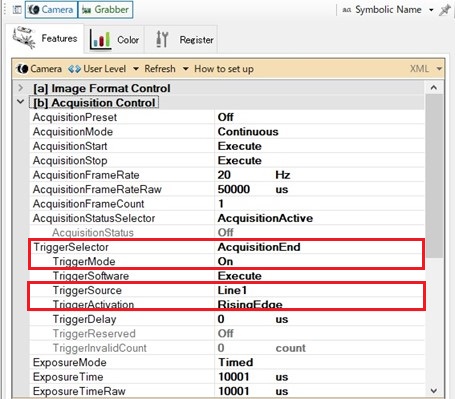This screenshot has height=399, width=455.
Task: Select the Camera toggle button
Action: point(51,9)
